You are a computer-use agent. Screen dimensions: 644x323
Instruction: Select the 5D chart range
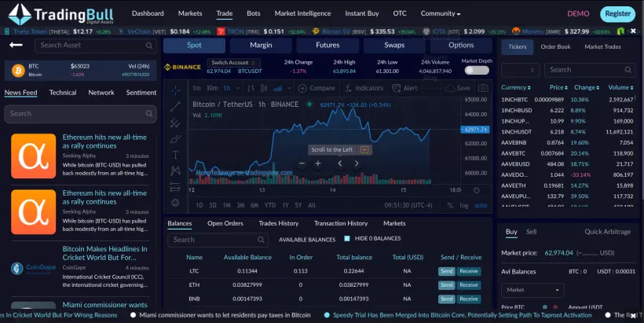pos(212,205)
